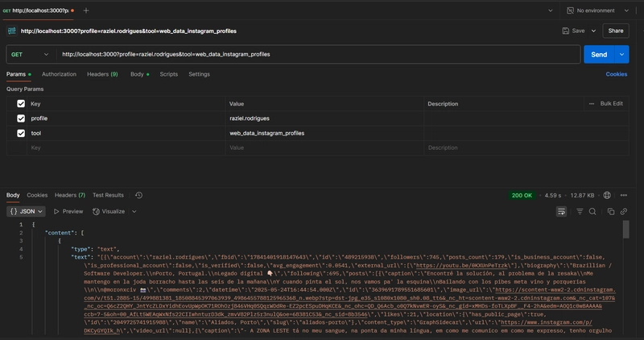Open the response more options ellipsis
This screenshot has height=340, width=644.
623,196
